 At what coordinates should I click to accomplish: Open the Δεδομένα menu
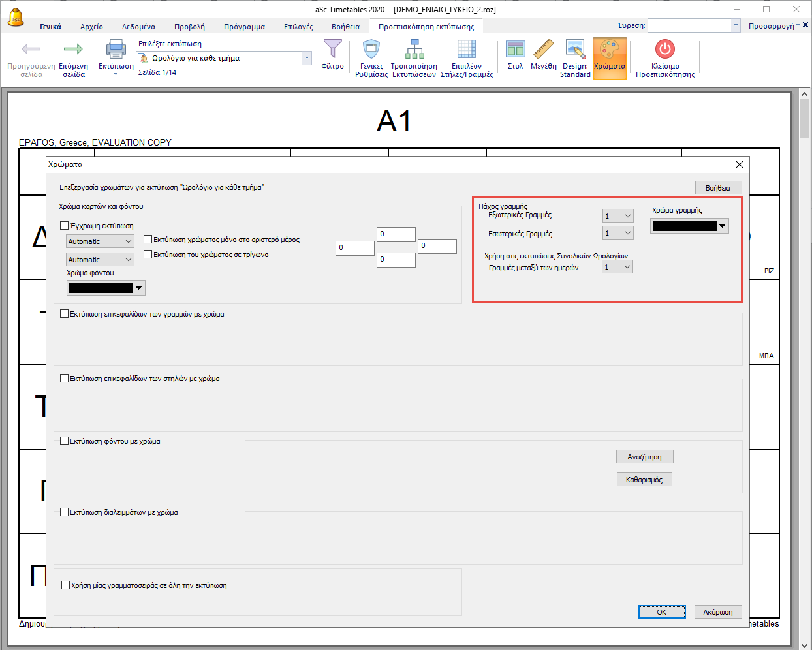pos(138,27)
